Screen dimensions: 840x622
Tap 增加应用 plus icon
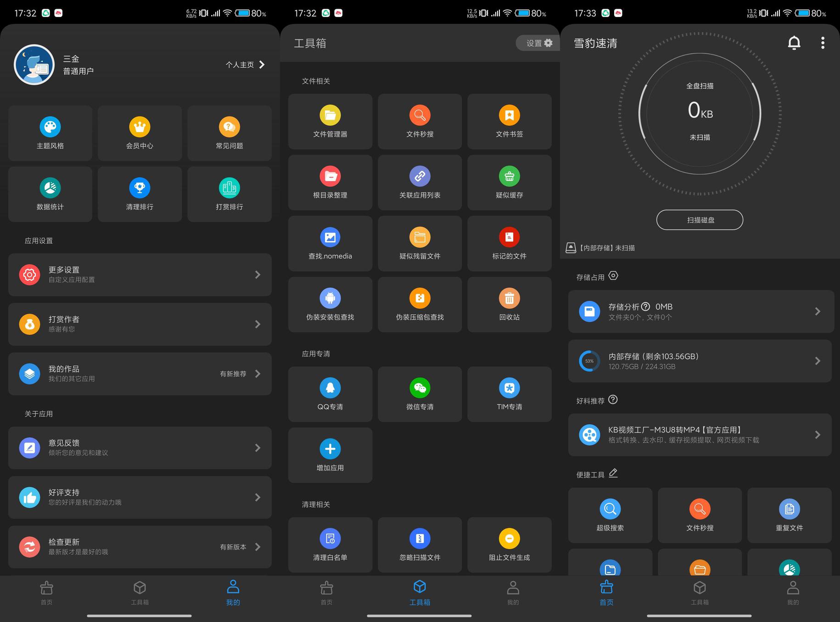[330, 449]
